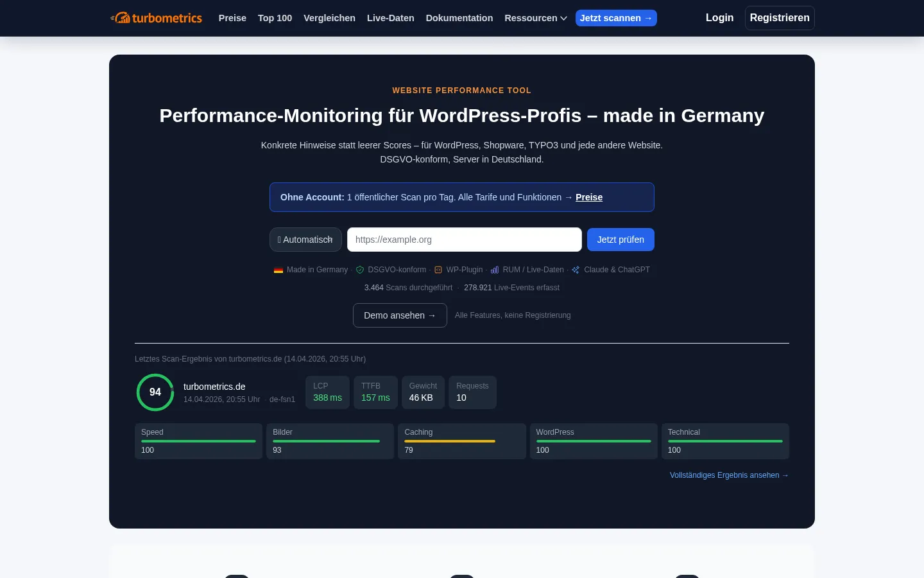The image size is (924, 578).
Task: Click the Bilder score progress bar
Action: (x=326, y=441)
